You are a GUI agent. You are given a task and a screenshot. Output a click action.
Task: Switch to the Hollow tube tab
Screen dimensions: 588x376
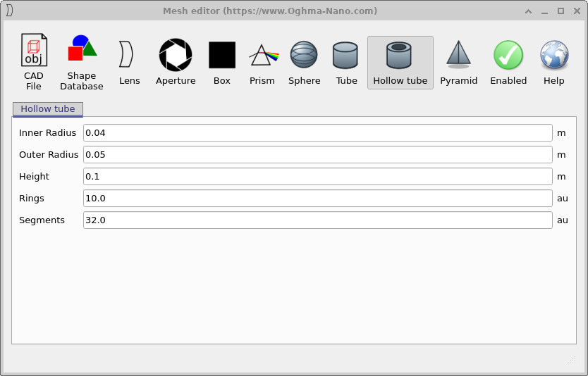pyautogui.click(x=48, y=109)
